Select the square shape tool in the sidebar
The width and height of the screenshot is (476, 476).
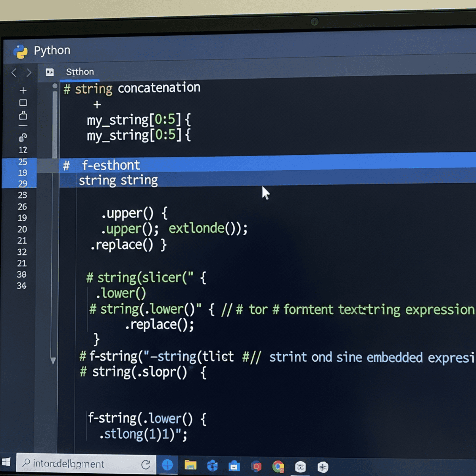23,102
